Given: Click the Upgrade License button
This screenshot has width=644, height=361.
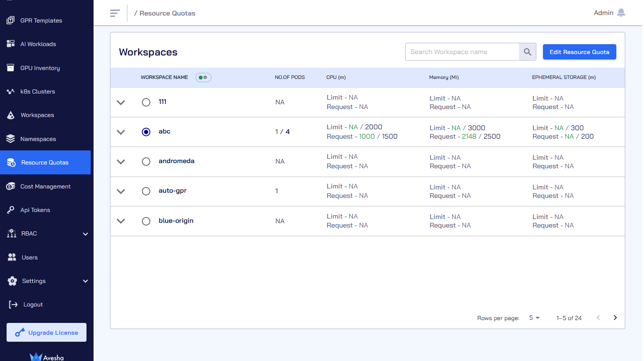Looking at the screenshot, I should 47,332.
